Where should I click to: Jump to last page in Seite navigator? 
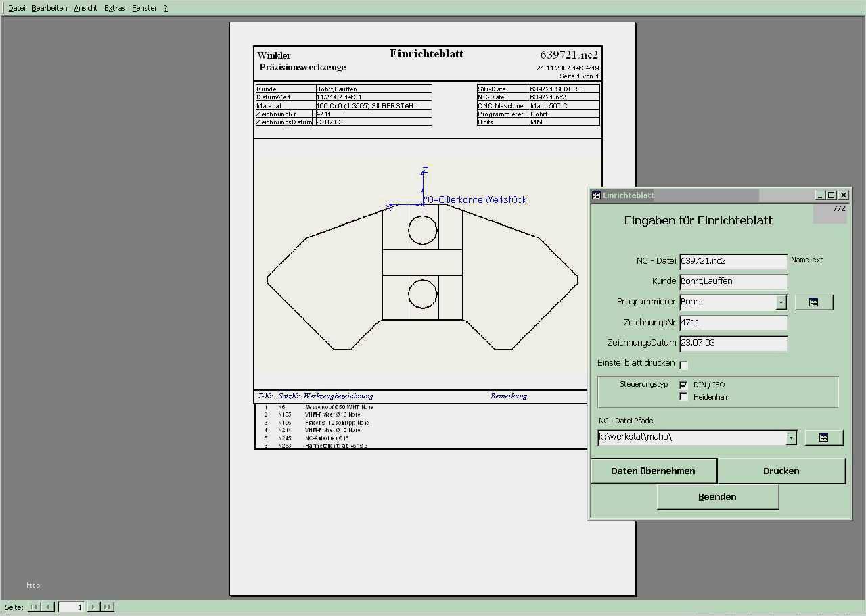click(x=108, y=607)
